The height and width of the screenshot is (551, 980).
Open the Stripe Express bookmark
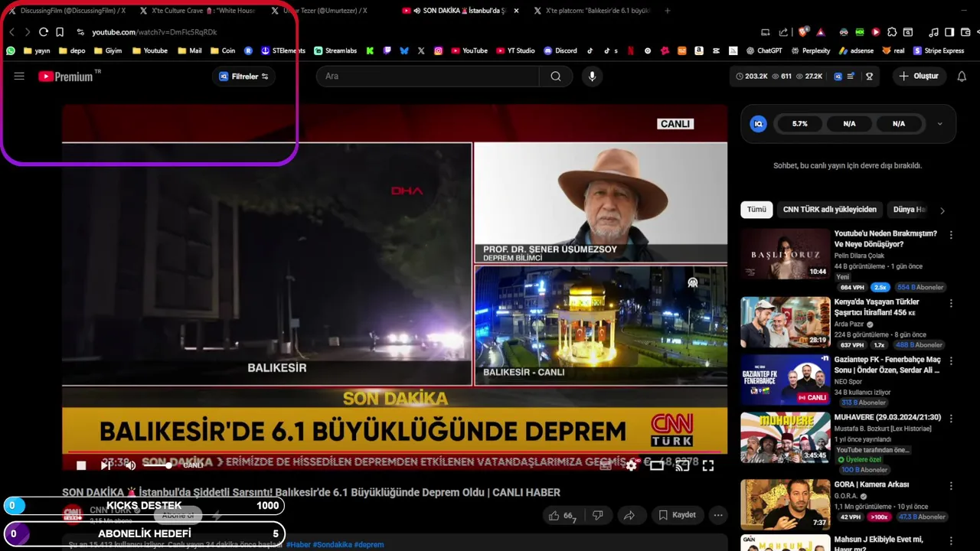[938, 51]
